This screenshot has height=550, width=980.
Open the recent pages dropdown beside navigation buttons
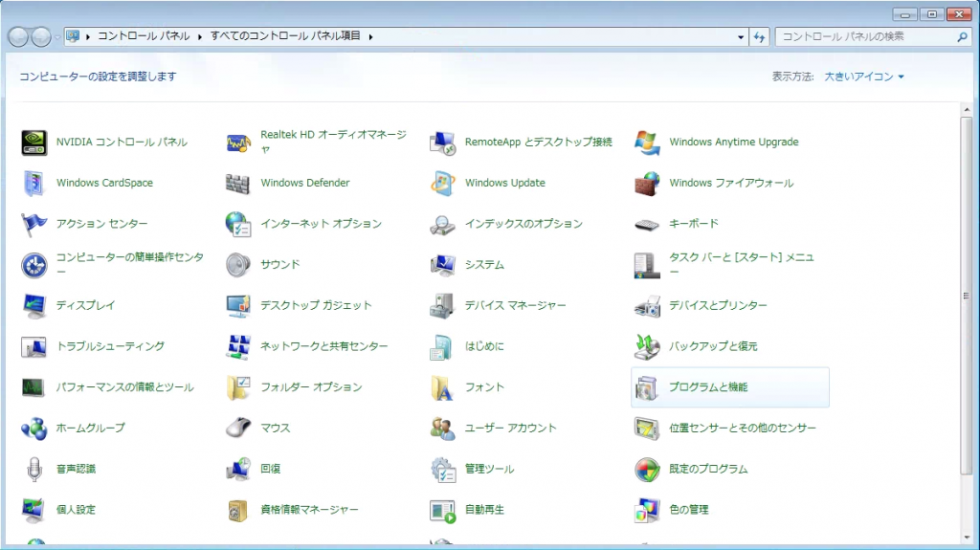[x=57, y=37]
